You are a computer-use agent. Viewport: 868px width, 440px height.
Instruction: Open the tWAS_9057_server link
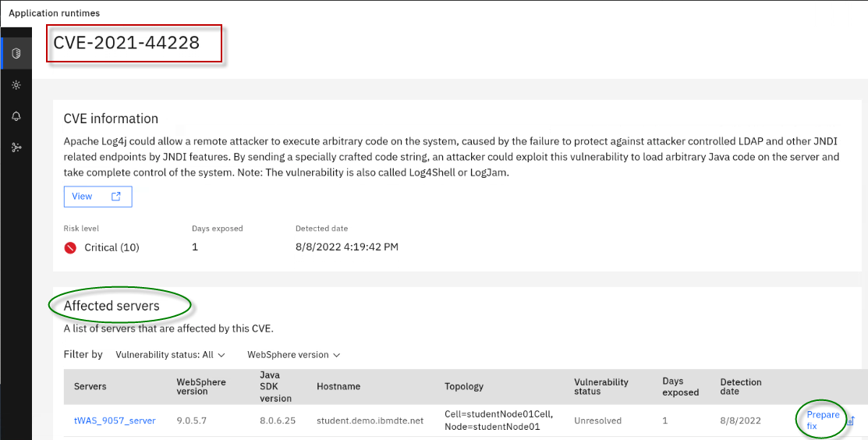115,420
